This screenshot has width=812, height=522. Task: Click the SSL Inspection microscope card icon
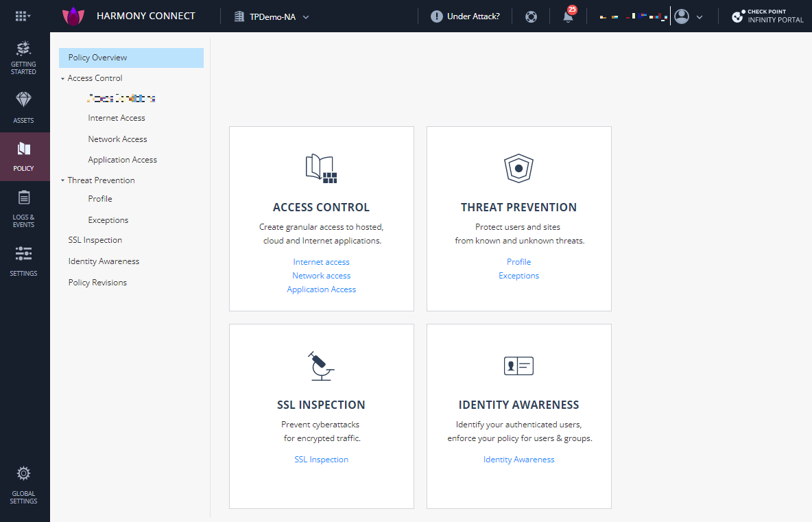pyautogui.click(x=321, y=366)
